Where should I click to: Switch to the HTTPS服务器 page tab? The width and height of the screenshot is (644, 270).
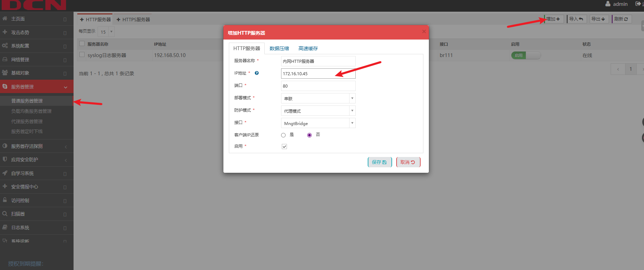(133, 20)
